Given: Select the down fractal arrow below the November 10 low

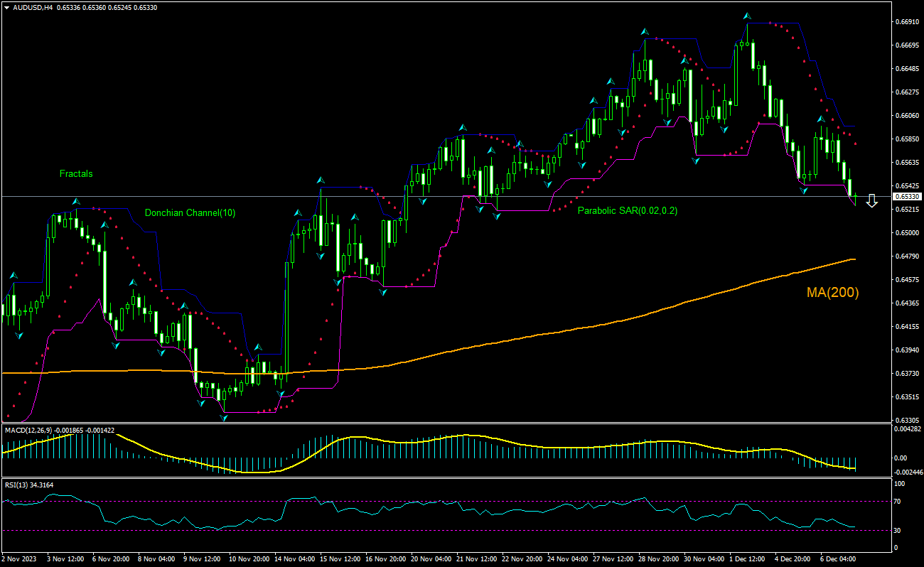Looking at the screenshot, I should click(224, 418).
